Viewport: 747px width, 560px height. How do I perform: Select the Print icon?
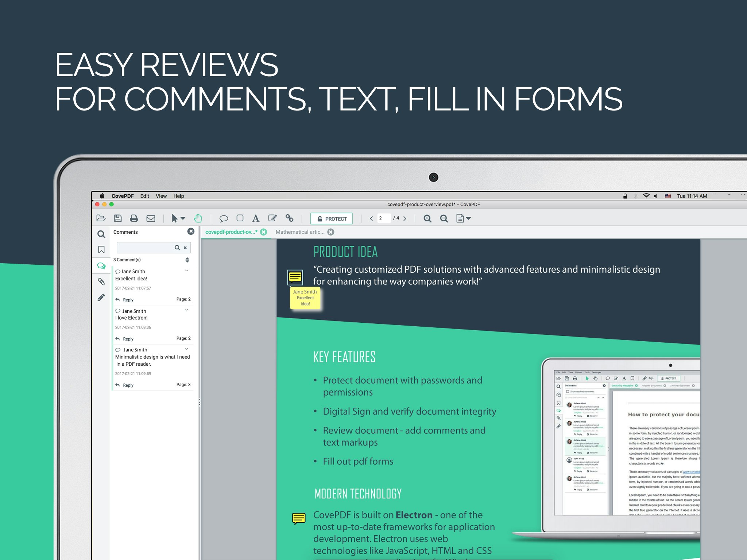134,218
